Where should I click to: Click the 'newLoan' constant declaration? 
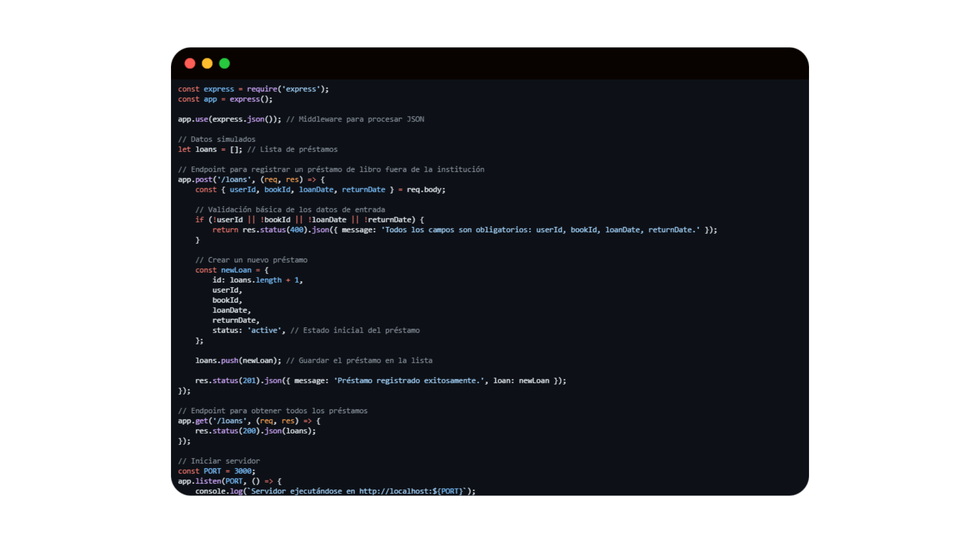pos(236,270)
